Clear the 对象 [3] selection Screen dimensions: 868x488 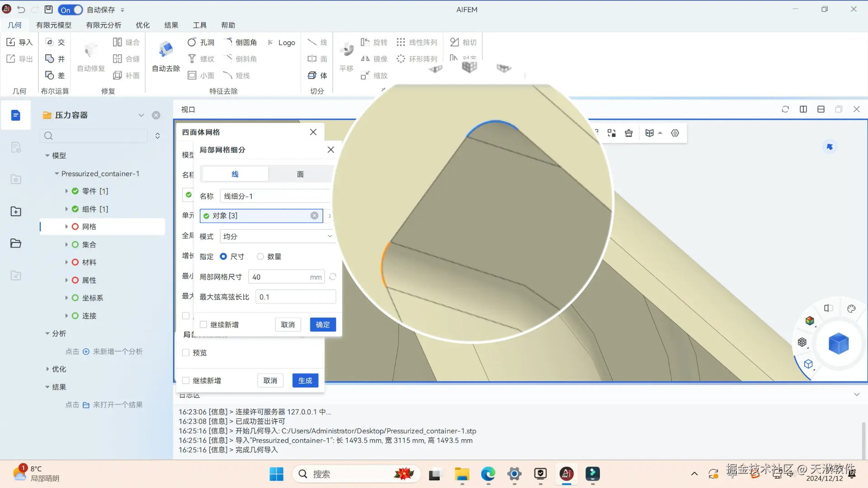(x=314, y=216)
